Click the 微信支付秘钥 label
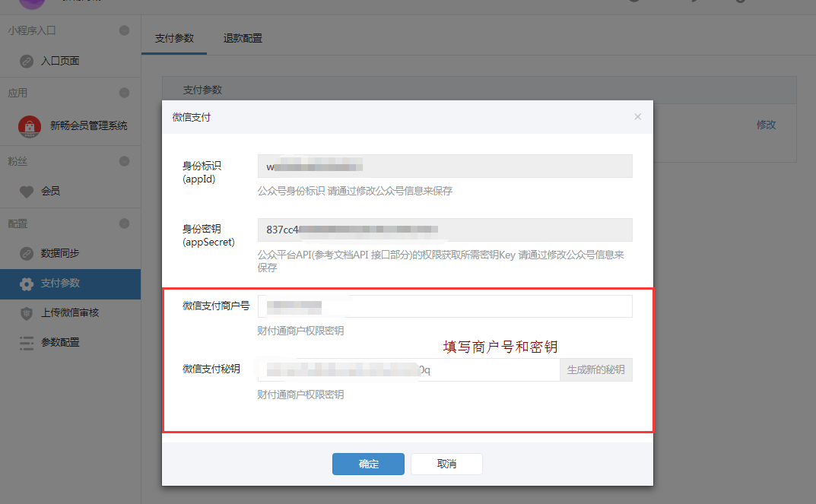Viewport: 816px width, 504px height. pyautogui.click(x=211, y=369)
